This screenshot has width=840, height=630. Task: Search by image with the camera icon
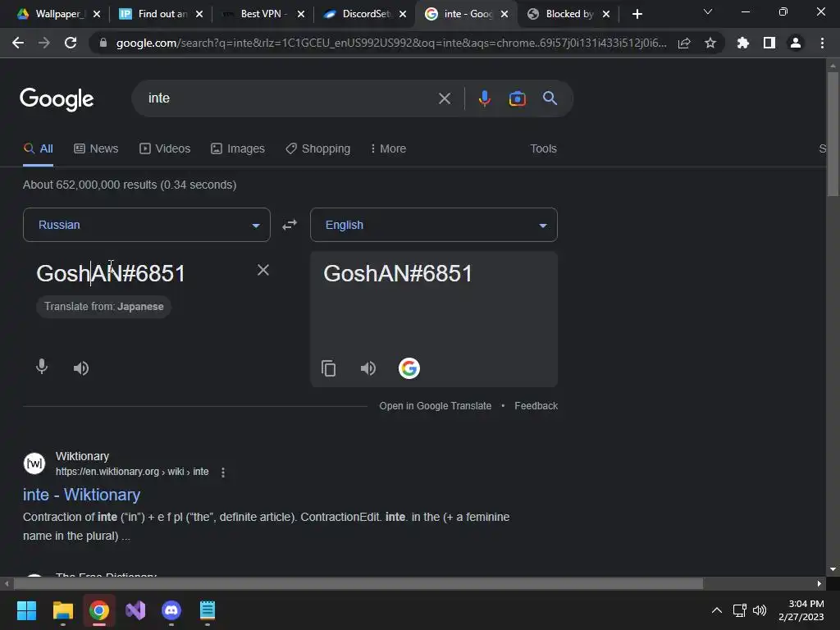click(517, 98)
